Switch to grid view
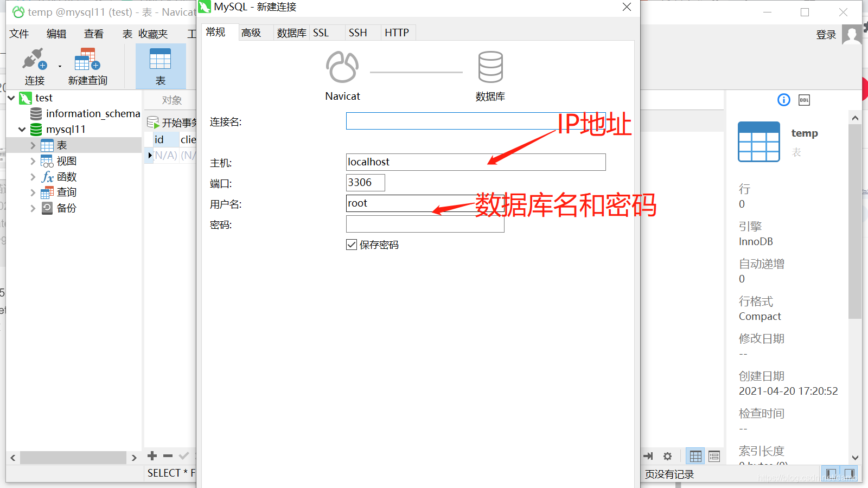 click(695, 457)
